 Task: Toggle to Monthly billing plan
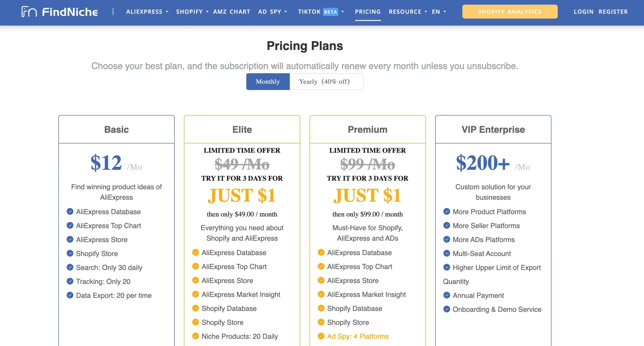point(268,81)
